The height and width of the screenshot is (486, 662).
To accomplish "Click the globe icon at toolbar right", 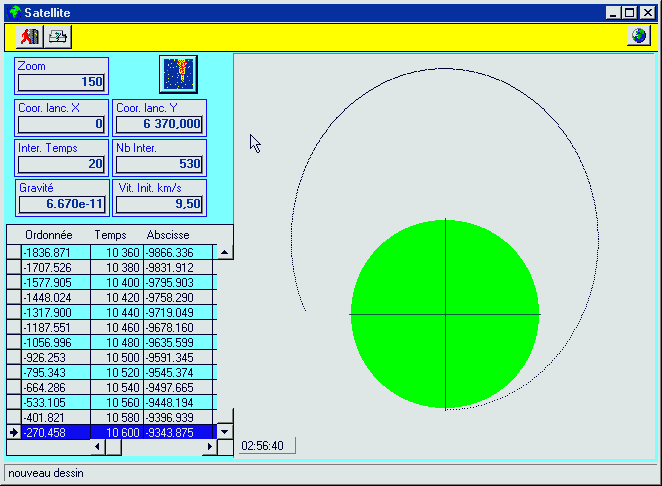I will tap(637, 37).
